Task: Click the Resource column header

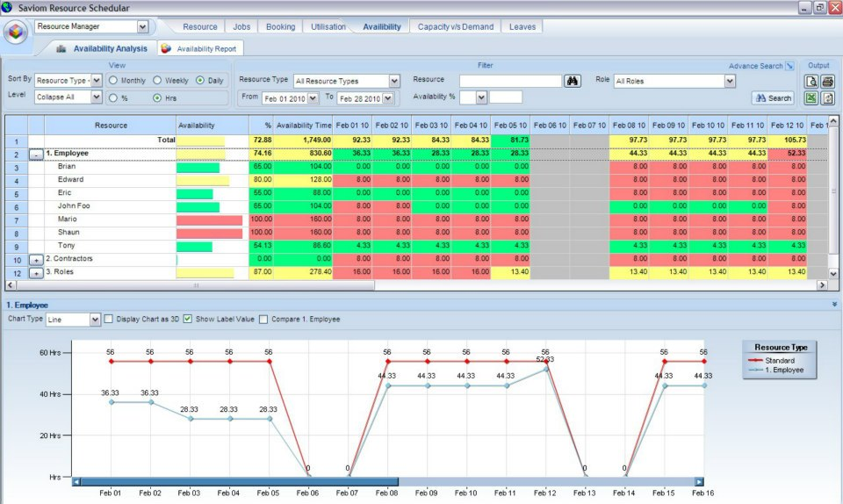Action: tap(111, 126)
